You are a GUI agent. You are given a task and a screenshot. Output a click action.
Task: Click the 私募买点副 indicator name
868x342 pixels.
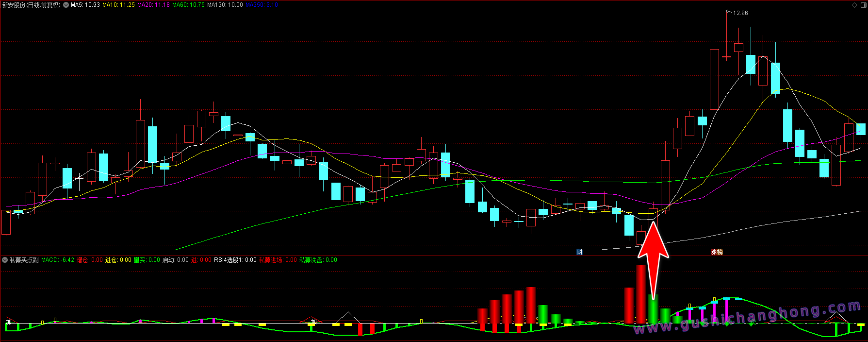click(x=24, y=260)
